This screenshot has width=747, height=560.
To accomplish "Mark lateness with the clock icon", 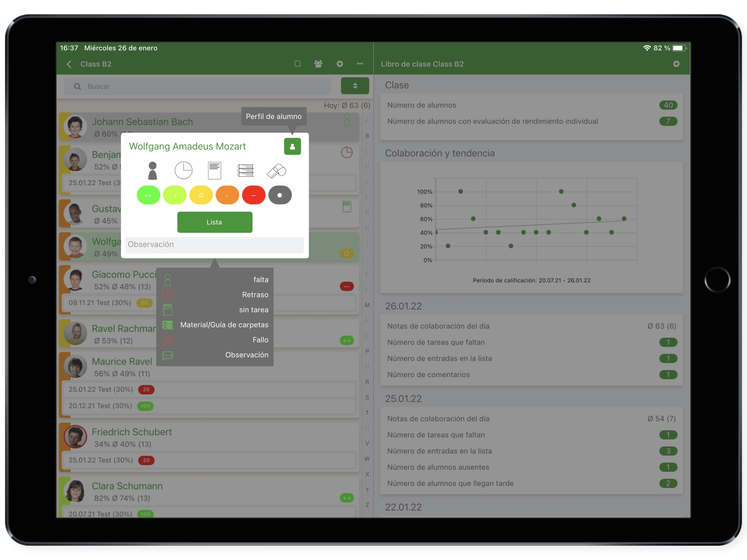I will click(x=183, y=171).
